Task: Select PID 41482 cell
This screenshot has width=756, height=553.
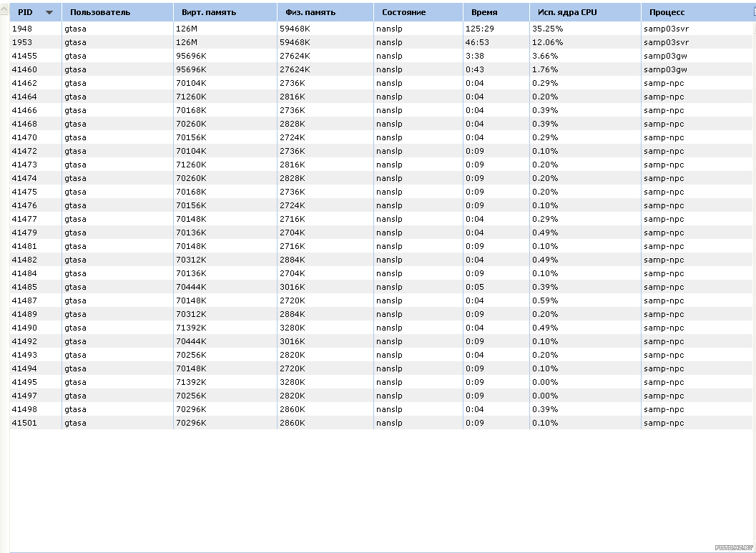Action: tap(24, 260)
